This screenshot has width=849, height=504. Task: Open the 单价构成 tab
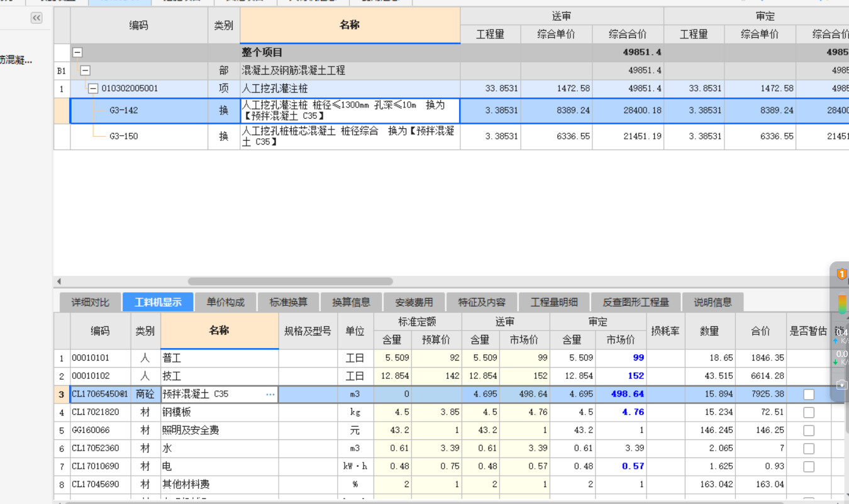click(226, 302)
